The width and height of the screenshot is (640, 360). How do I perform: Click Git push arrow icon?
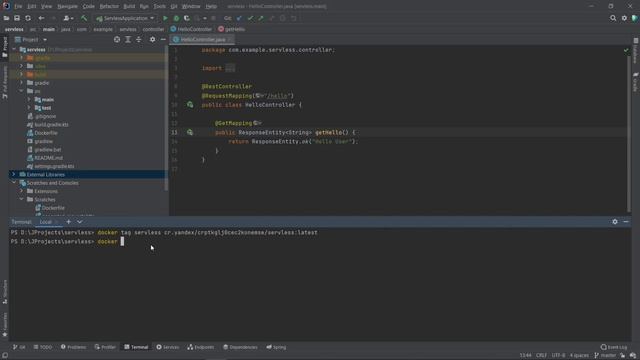(x=261, y=18)
